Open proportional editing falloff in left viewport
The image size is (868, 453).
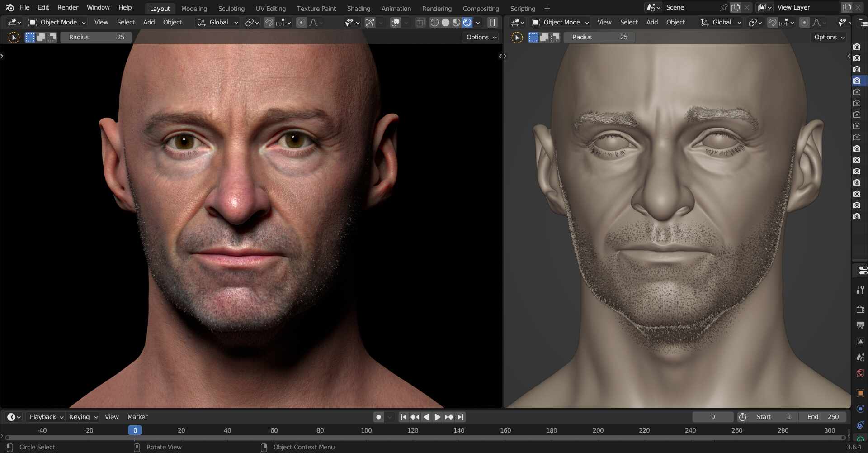pos(316,22)
